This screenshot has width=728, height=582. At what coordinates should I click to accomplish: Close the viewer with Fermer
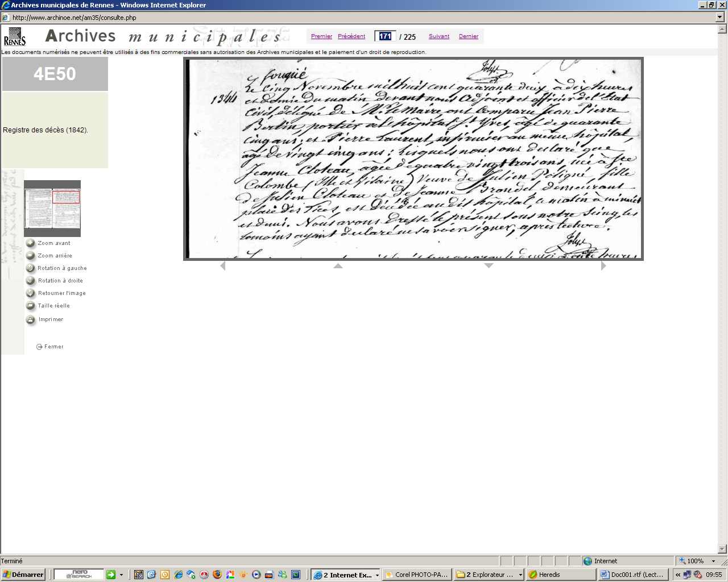pyautogui.click(x=50, y=347)
